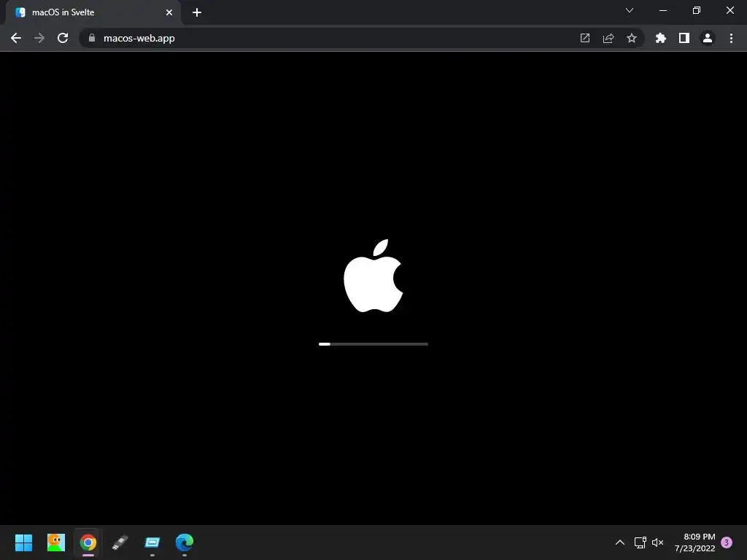Expand the tab search chevron

[630, 10]
